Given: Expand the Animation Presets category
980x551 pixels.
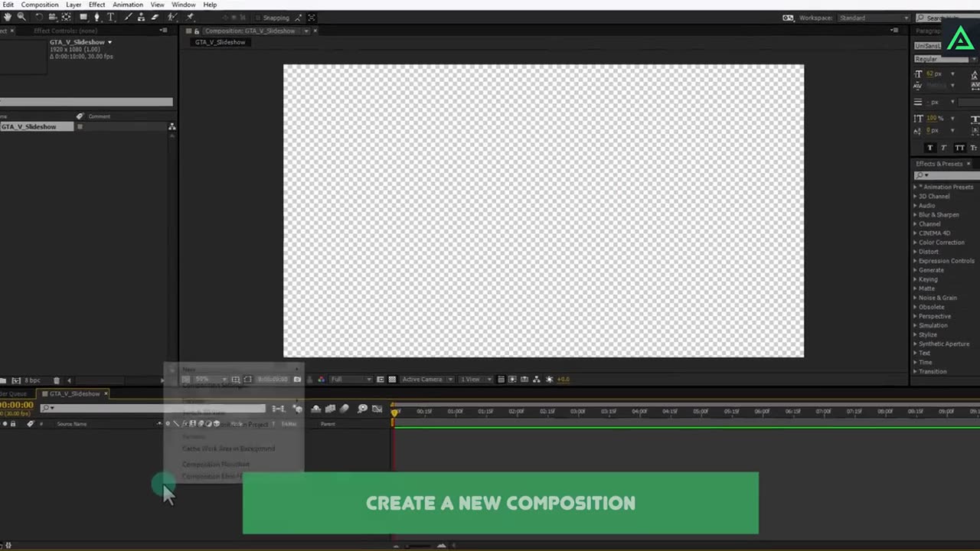Looking at the screenshot, I should pyautogui.click(x=915, y=187).
